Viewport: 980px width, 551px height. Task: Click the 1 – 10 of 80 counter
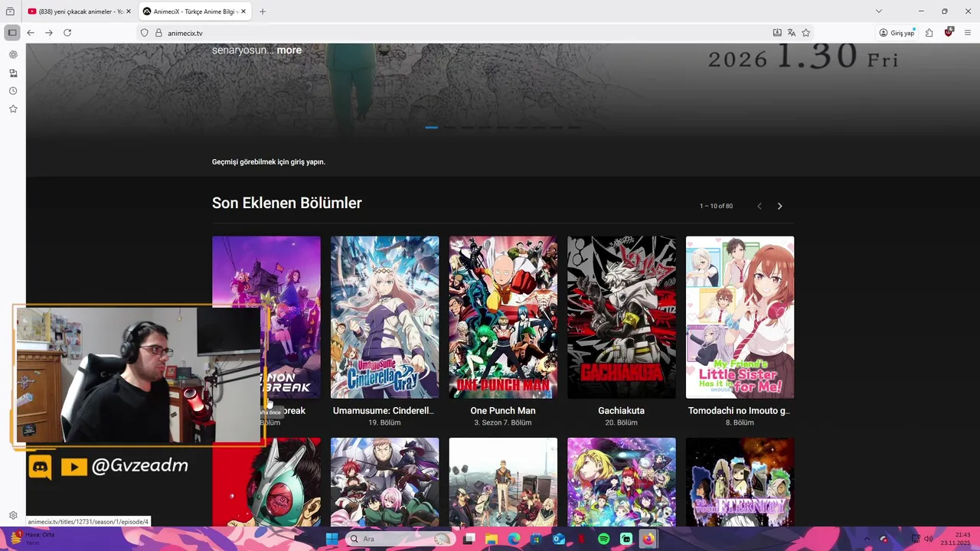pyautogui.click(x=716, y=206)
